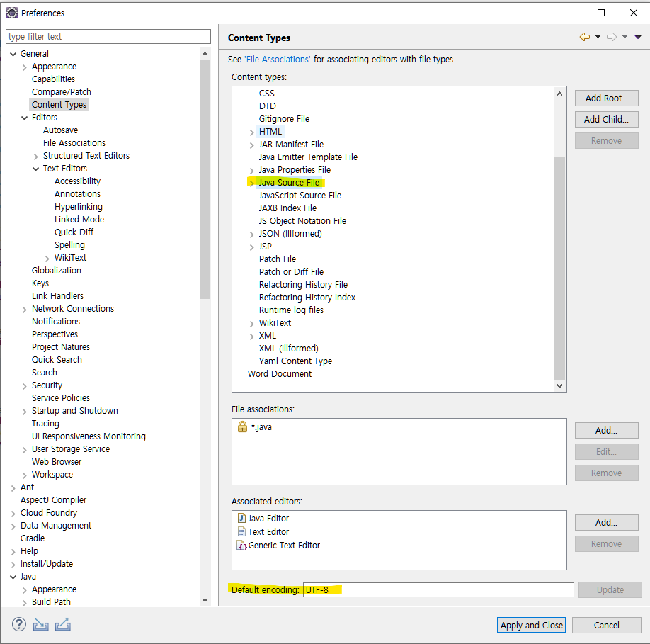Expand the Appearance node under General
This screenshot has width=650, height=644.
click(x=25, y=67)
